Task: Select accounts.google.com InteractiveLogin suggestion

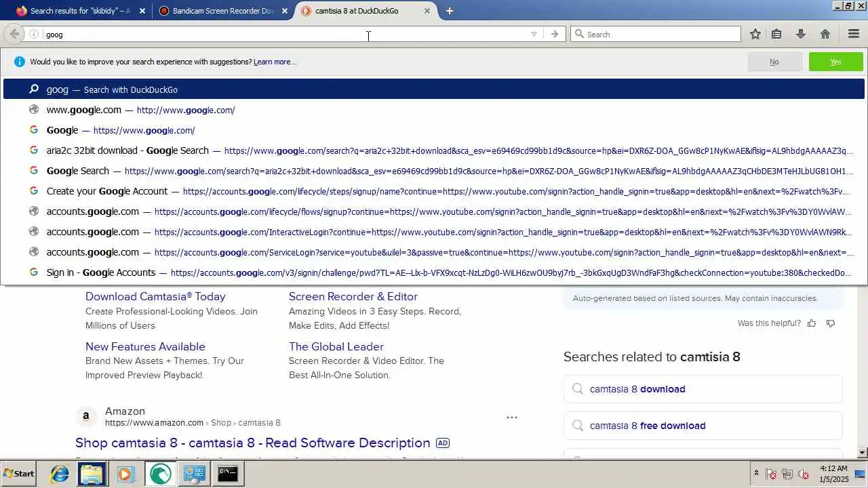Action: coord(434,232)
